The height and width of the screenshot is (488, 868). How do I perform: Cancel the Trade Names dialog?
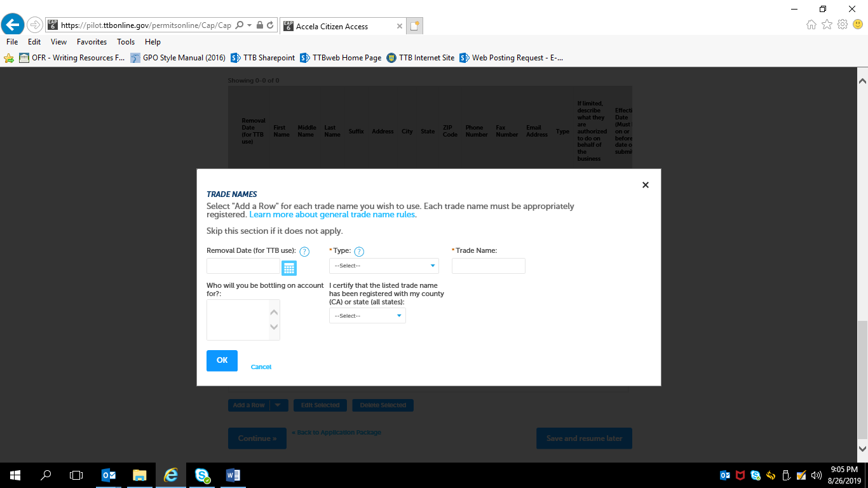[261, 367]
